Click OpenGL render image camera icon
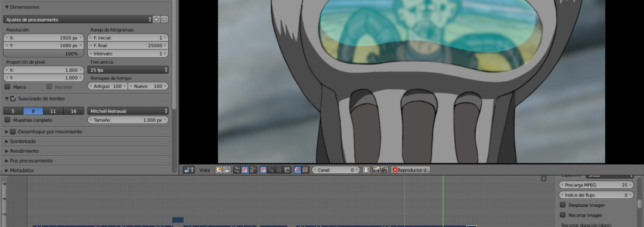The height and width of the screenshot is (227, 644). (376, 170)
